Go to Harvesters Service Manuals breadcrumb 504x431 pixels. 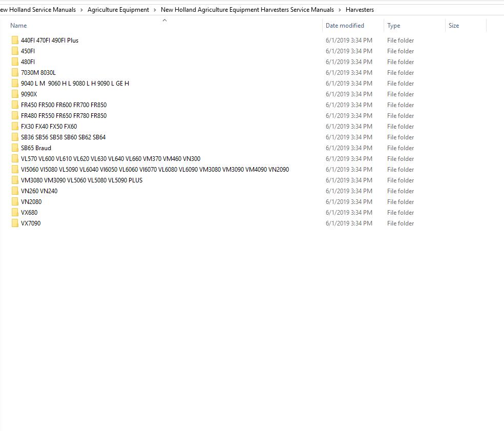[247, 10]
